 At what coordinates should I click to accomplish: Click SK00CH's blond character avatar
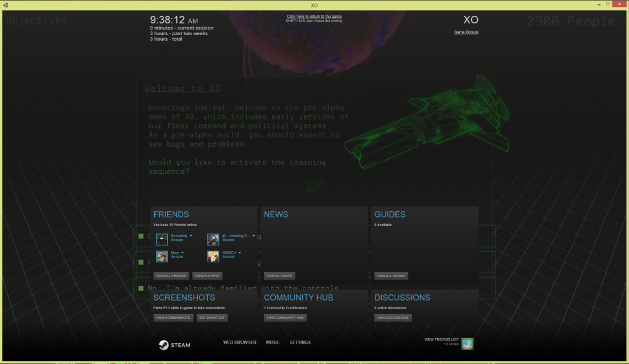213,256
